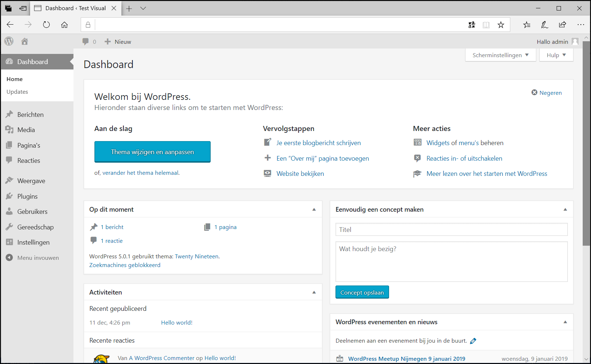Viewport: 591px width, 364px height.
Task: Click the admin avatar icon
Action: [575, 42]
